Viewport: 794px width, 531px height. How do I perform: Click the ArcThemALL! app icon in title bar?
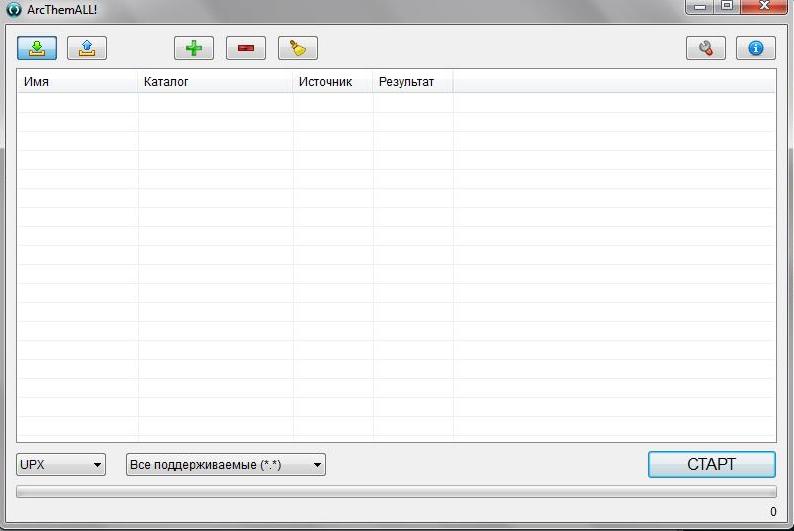click(14, 9)
